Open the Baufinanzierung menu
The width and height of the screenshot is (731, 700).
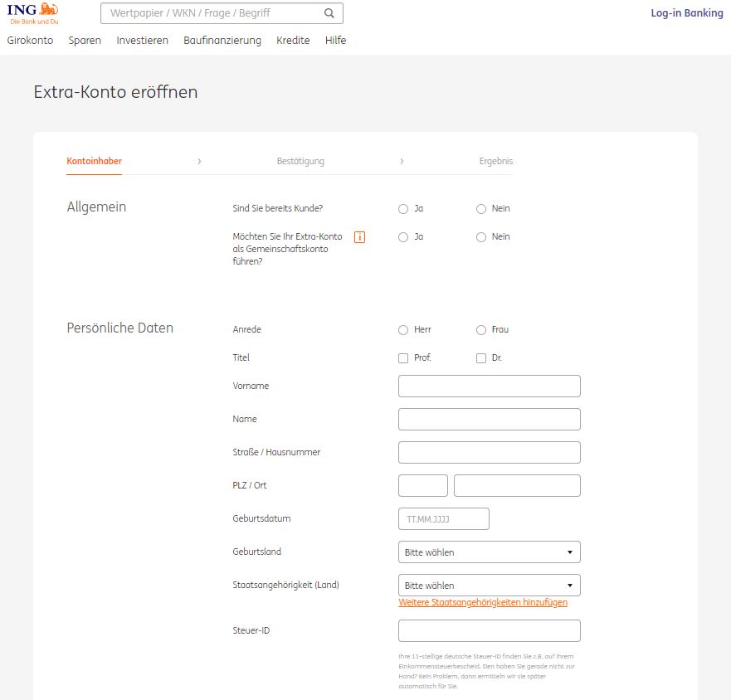click(x=222, y=41)
